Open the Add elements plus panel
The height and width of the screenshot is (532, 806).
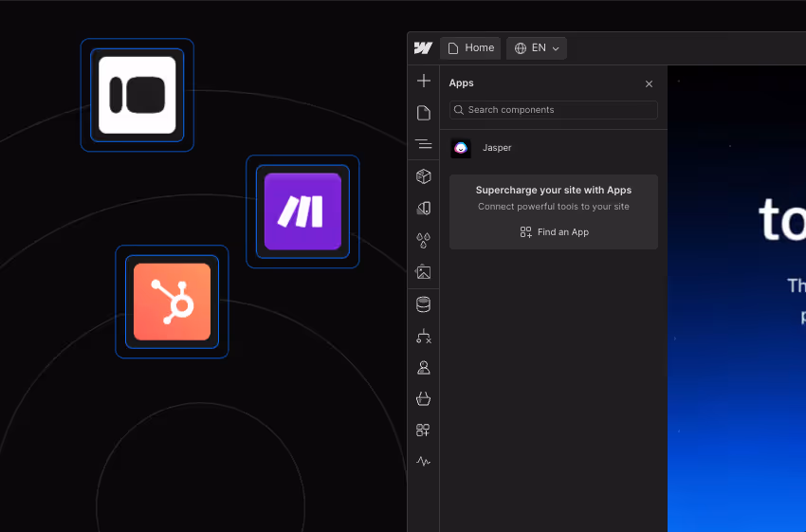pos(424,81)
